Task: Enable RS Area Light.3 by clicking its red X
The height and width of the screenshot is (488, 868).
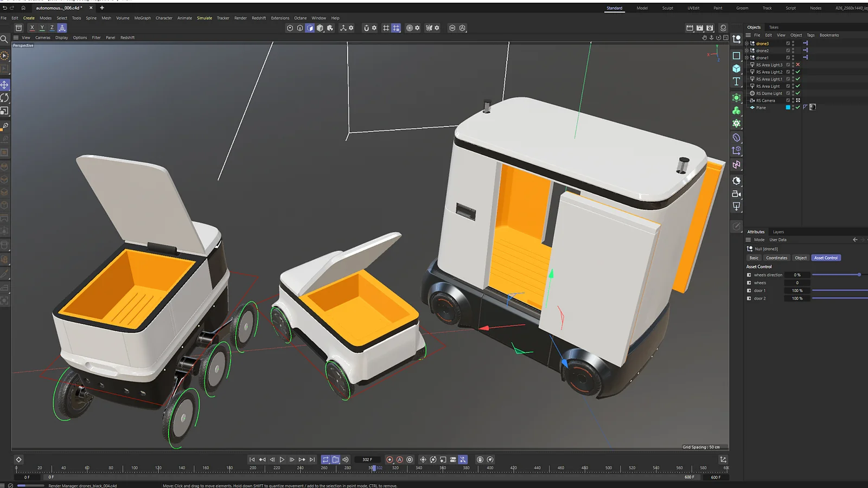Action: point(797,65)
